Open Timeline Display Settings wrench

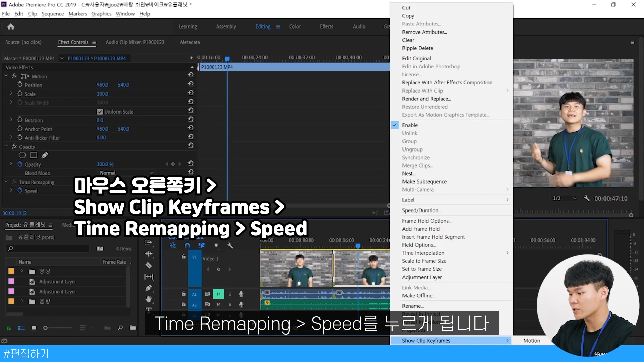click(x=230, y=245)
